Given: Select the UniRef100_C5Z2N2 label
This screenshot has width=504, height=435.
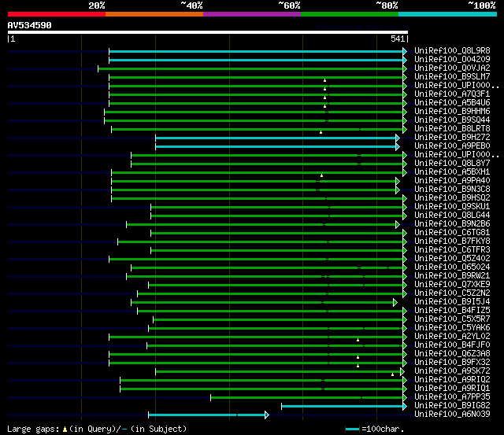Looking at the screenshot, I should point(452,293).
